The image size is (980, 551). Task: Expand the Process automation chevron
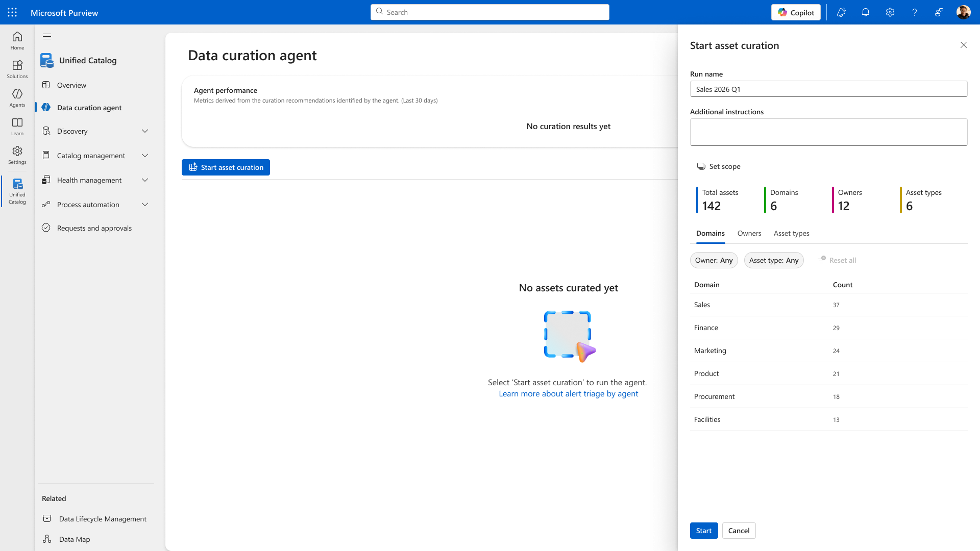tap(145, 205)
